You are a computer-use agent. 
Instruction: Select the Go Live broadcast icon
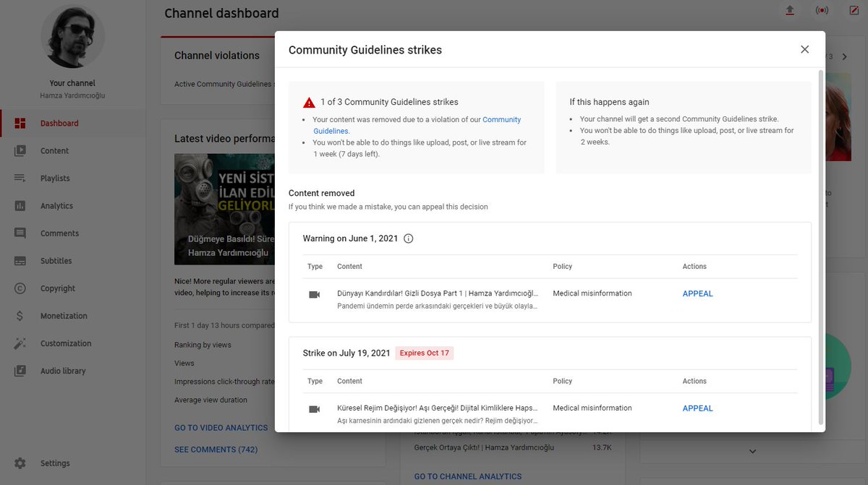coord(822,10)
